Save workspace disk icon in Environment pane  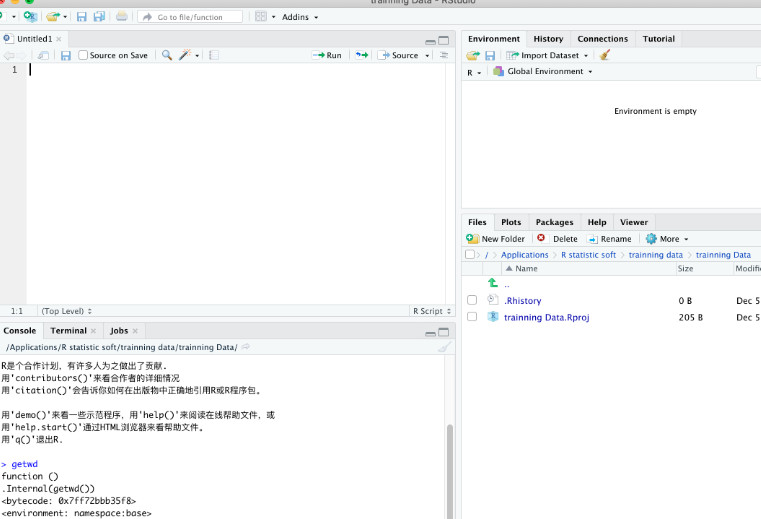pyautogui.click(x=490, y=55)
